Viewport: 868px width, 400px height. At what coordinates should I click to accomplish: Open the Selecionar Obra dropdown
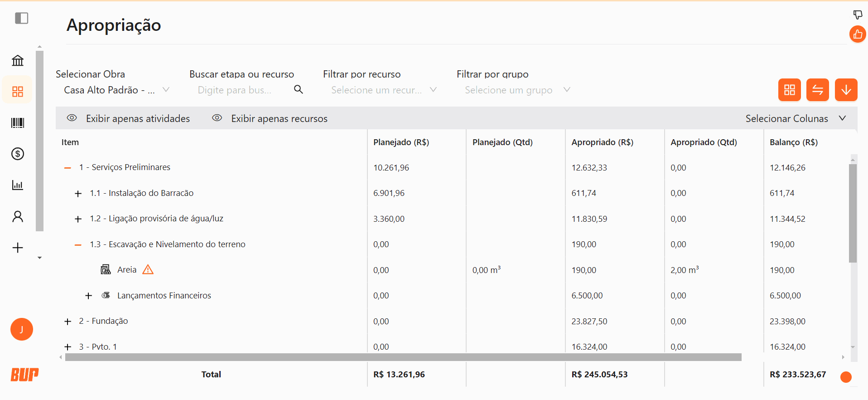coord(116,90)
